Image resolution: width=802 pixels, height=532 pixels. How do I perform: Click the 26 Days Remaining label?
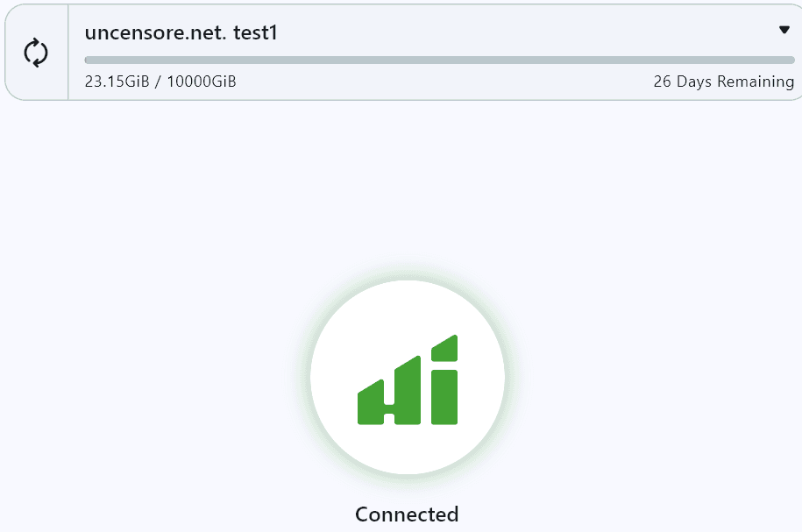coord(724,82)
